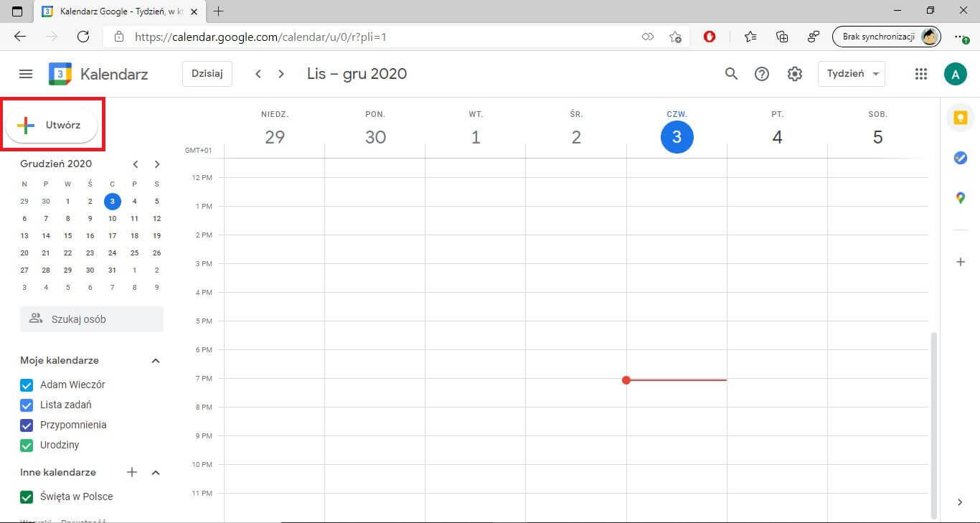Toggle Przypomnienia calendar checkbox
Screen dimensions: 980x523
click(27, 425)
